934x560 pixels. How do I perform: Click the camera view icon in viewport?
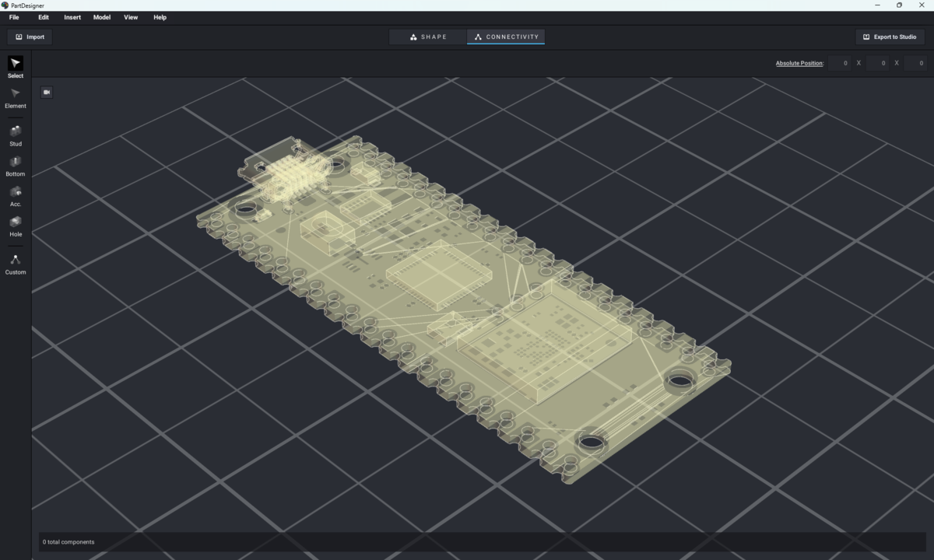pyautogui.click(x=47, y=93)
